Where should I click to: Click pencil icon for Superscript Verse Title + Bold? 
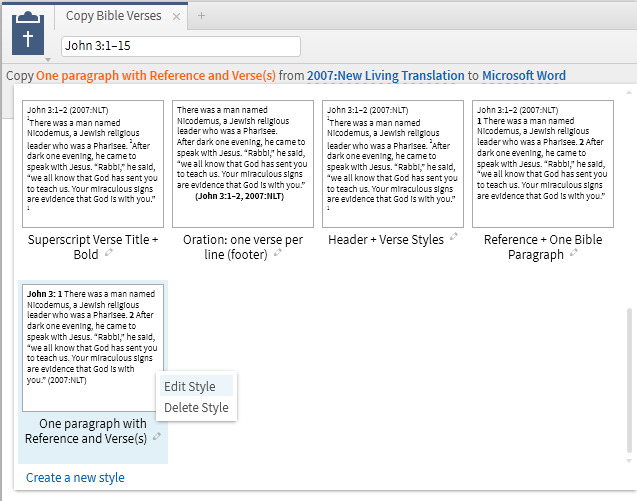(x=108, y=253)
